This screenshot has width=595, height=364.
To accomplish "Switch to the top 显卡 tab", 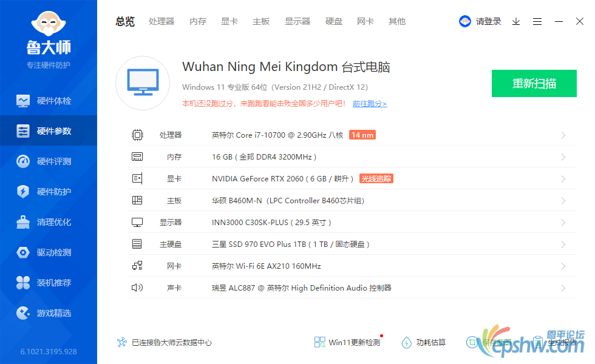I will pos(229,21).
